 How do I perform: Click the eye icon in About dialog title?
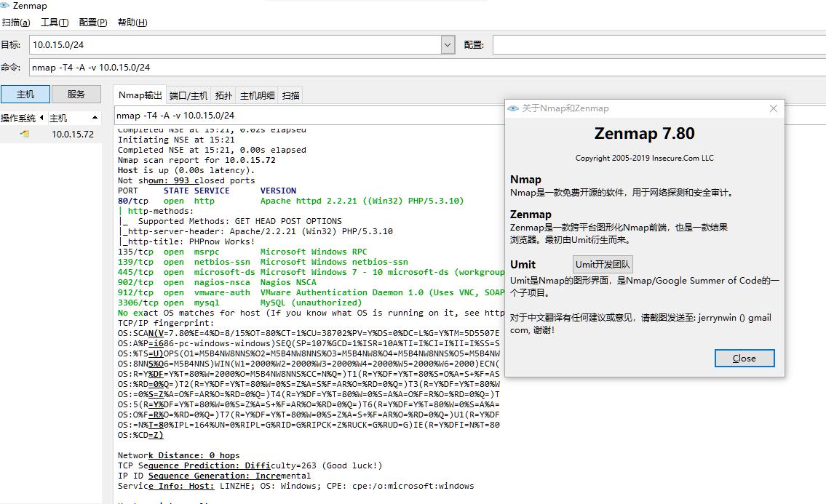tap(513, 108)
